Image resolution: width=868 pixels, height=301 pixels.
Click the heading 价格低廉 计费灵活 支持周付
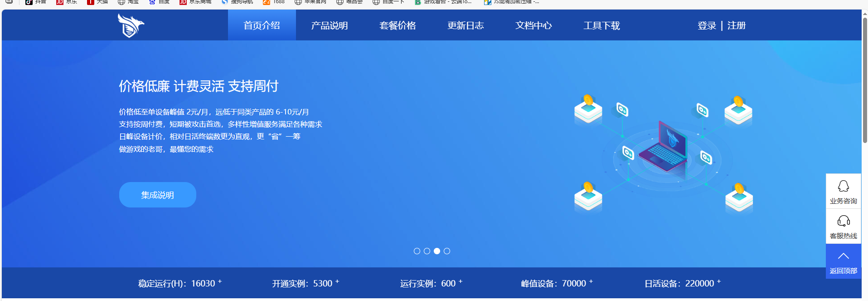(x=199, y=86)
